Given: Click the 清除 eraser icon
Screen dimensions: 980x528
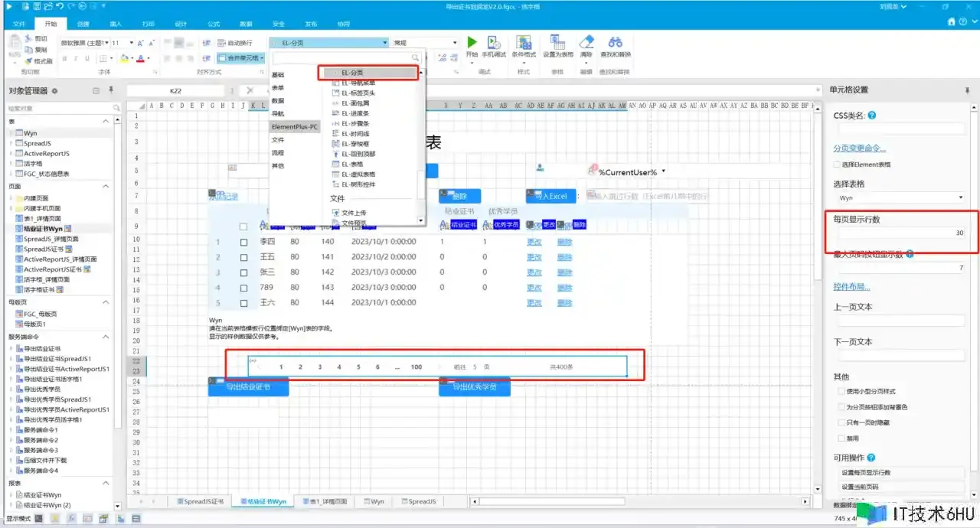Looking at the screenshot, I should tap(586, 43).
